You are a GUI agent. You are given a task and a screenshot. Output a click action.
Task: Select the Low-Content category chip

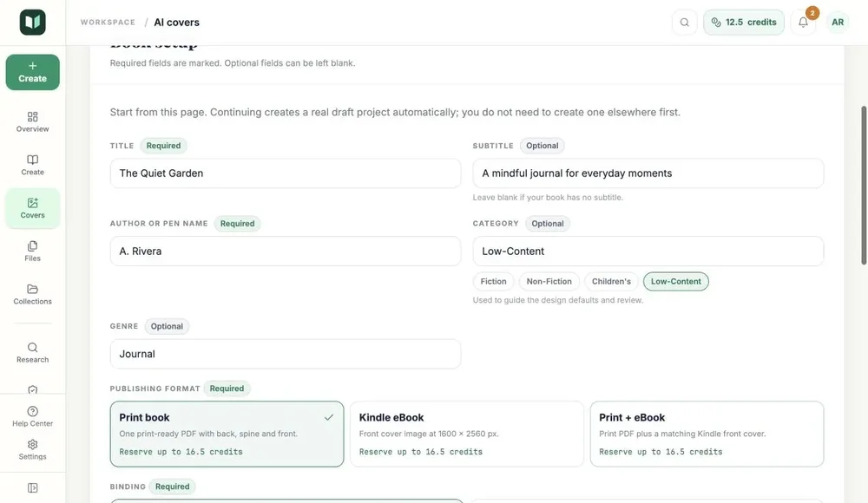click(676, 281)
